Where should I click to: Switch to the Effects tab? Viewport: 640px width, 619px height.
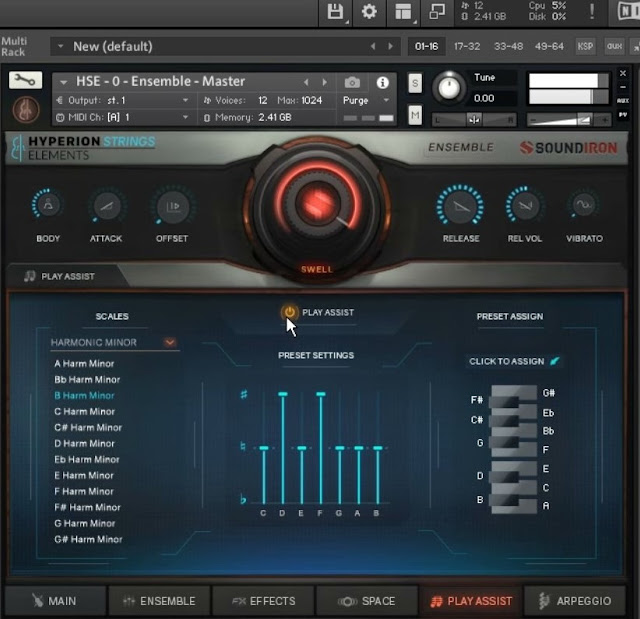(263, 601)
